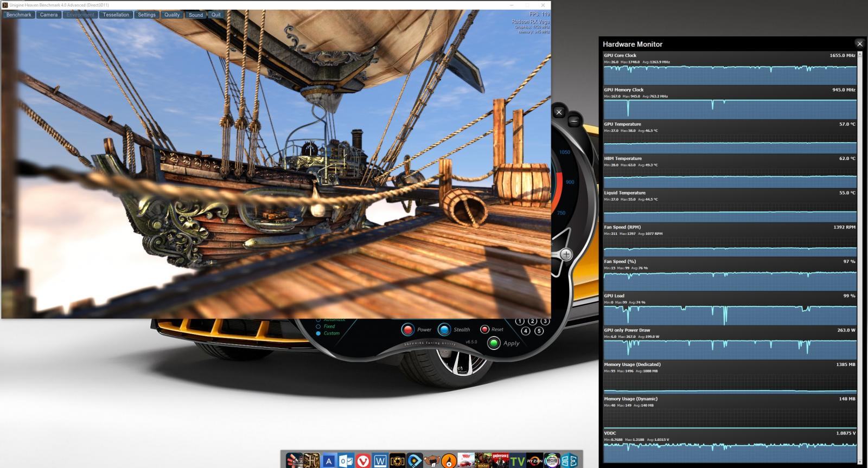Viewport: 868px width, 468px height.
Task: Open the Settings menu in Heaven
Action: 146,15
